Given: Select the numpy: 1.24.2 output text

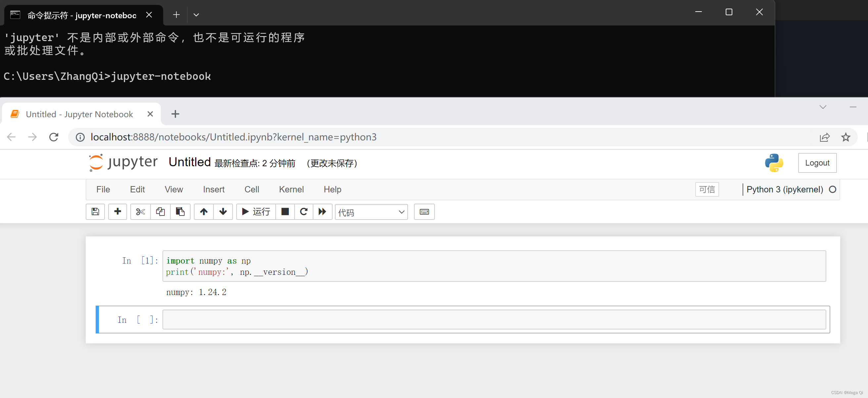Looking at the screenshot, I should point(196,292).
